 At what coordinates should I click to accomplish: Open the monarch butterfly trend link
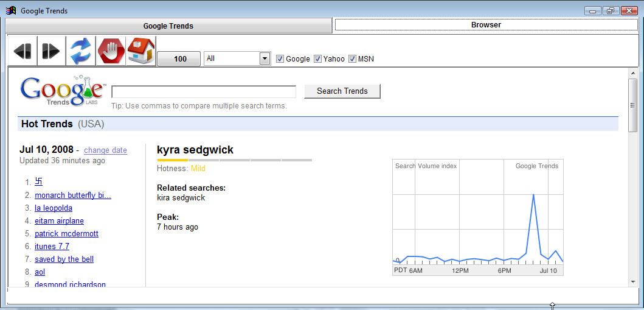coord(73,196)
